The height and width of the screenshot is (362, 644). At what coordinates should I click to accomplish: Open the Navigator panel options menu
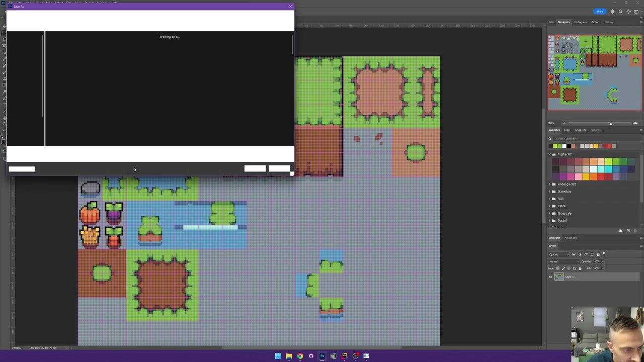[641, 22]
